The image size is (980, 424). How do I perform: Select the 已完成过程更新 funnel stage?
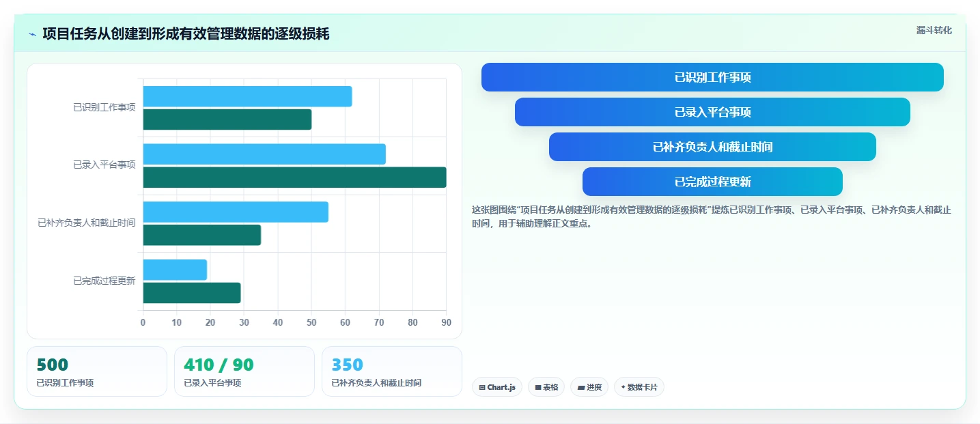[712, 182]
